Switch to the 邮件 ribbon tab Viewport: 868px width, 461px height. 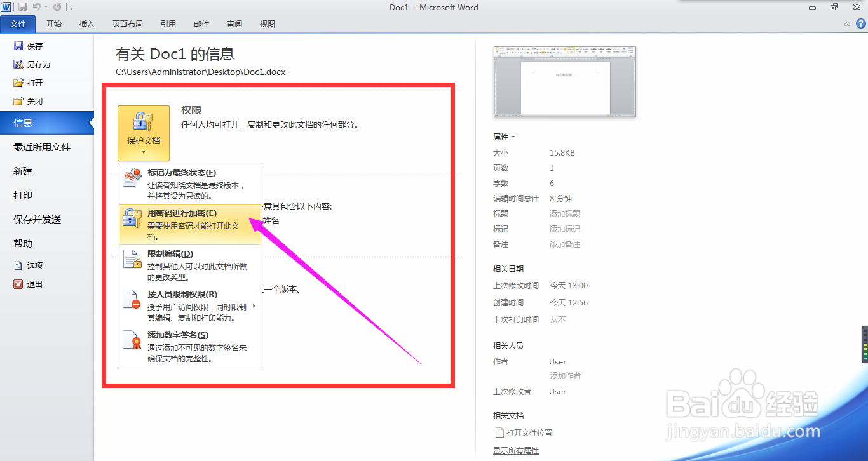tap(201, 24)
